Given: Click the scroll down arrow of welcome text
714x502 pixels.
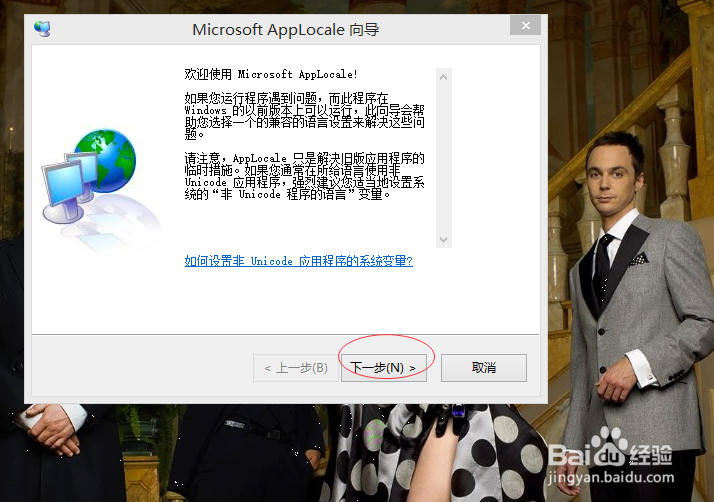Looking at the screenshot, I should [x=444, y=240].
